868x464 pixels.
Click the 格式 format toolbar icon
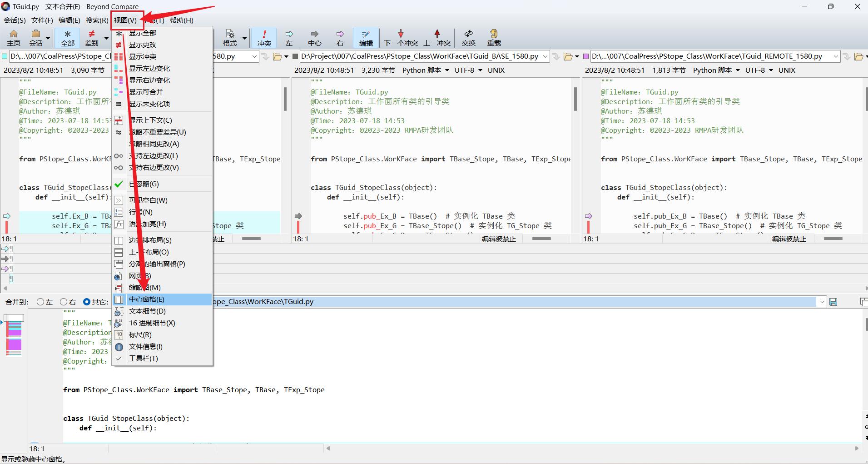[x=230, y=38]
